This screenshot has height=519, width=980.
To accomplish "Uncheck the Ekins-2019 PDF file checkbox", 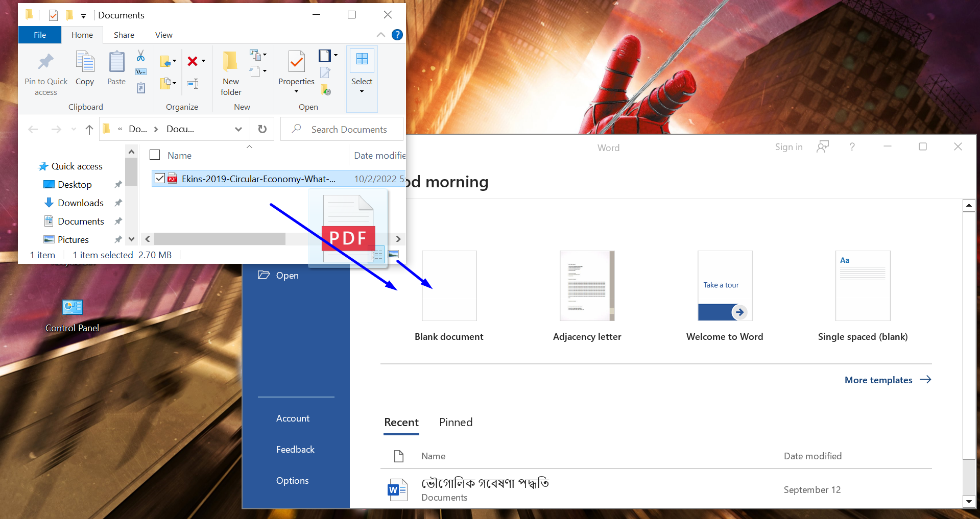I will [160, 178].
